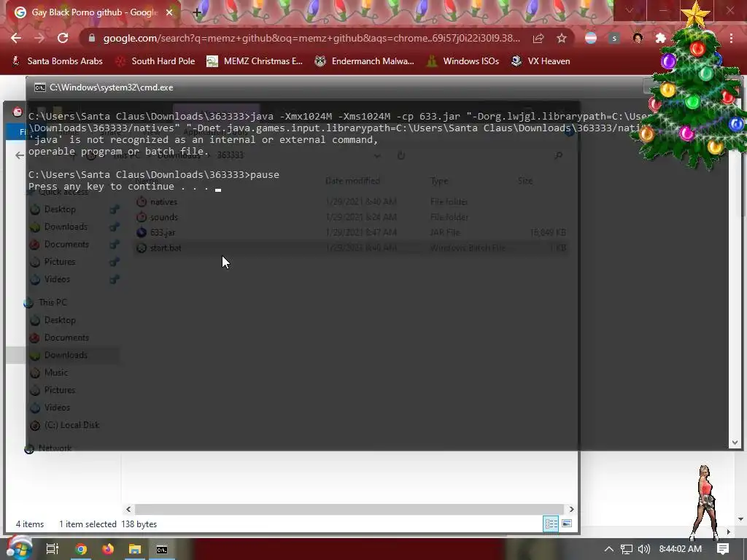Select This PC in navigation pane

point(52,303)
